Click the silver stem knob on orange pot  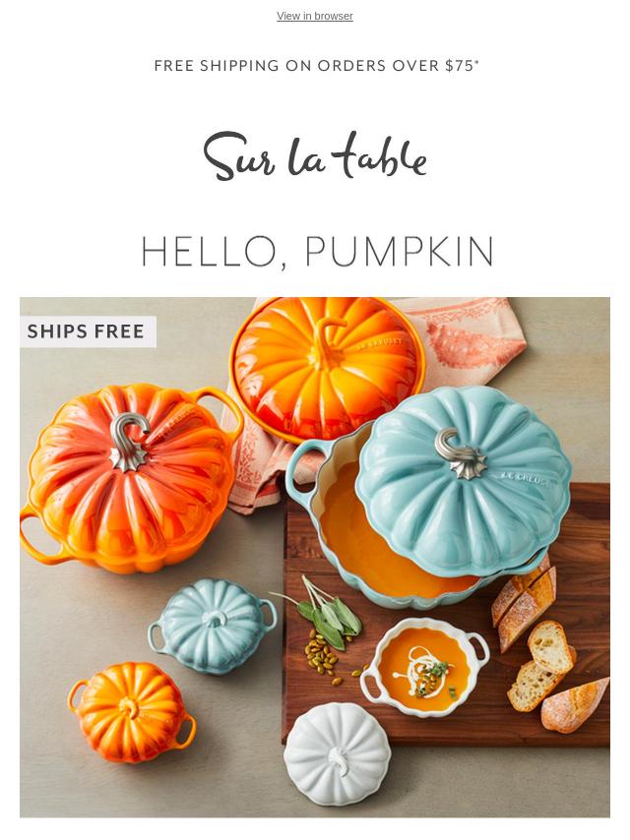(129, 442)
